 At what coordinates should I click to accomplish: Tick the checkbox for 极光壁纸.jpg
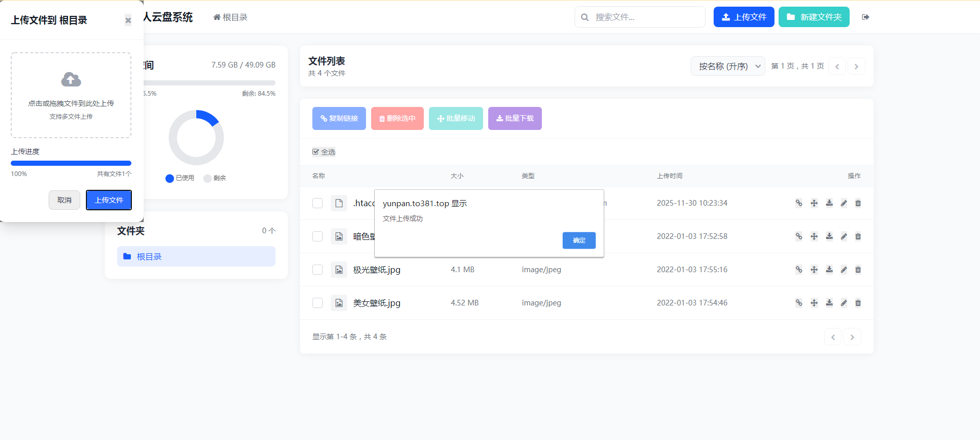pyautogui.click(x=317, y=270)
